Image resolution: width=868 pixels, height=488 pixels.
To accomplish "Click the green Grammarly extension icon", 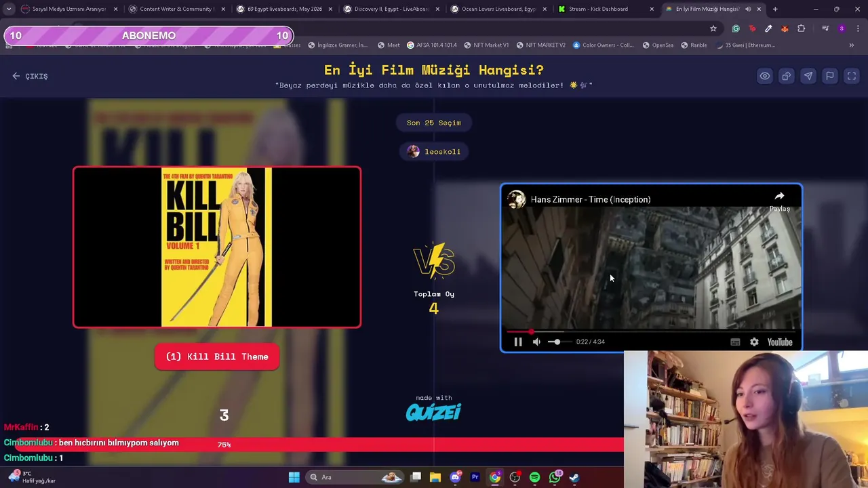I will coord(736,28).
